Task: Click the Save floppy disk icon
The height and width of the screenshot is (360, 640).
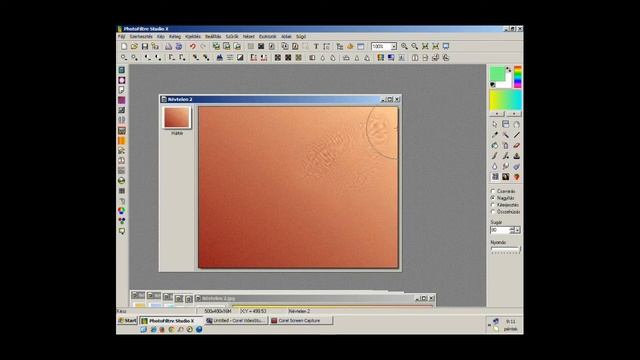Action: pyautogui.click(x=144, y=47)
